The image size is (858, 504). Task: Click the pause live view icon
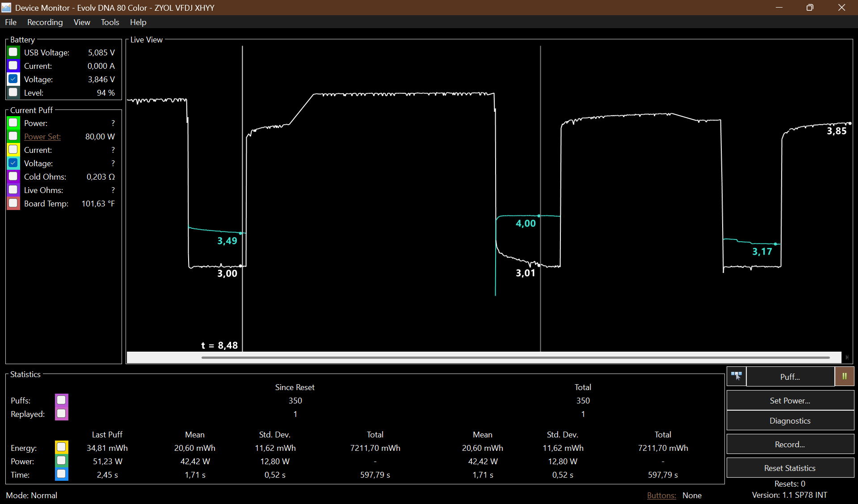click(844, 376)
